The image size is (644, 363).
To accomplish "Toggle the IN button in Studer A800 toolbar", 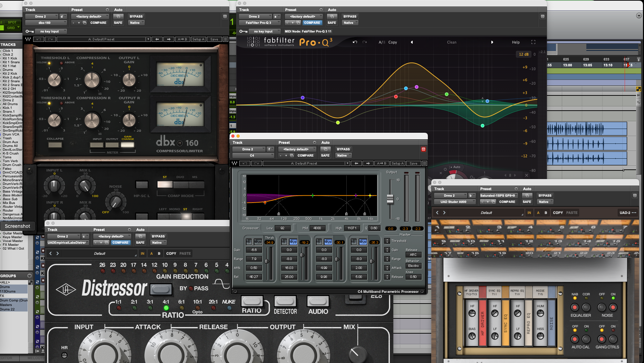I will 529,213.
